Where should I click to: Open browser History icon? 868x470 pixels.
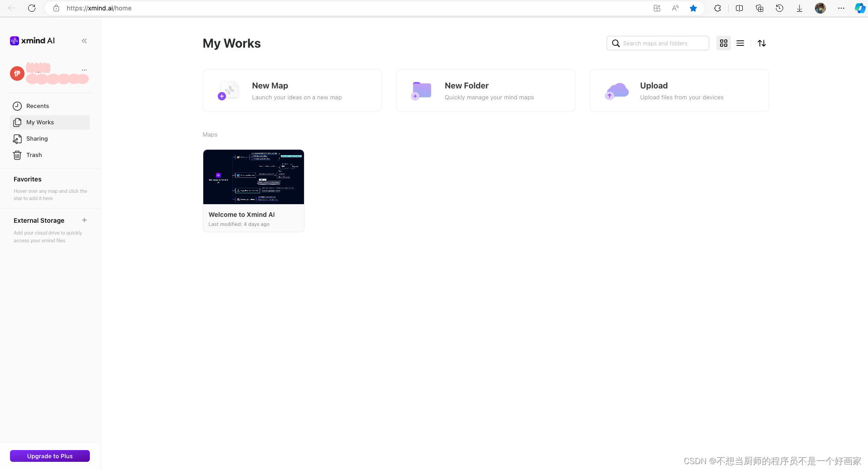pyautogui.click(x=780, y=8)
